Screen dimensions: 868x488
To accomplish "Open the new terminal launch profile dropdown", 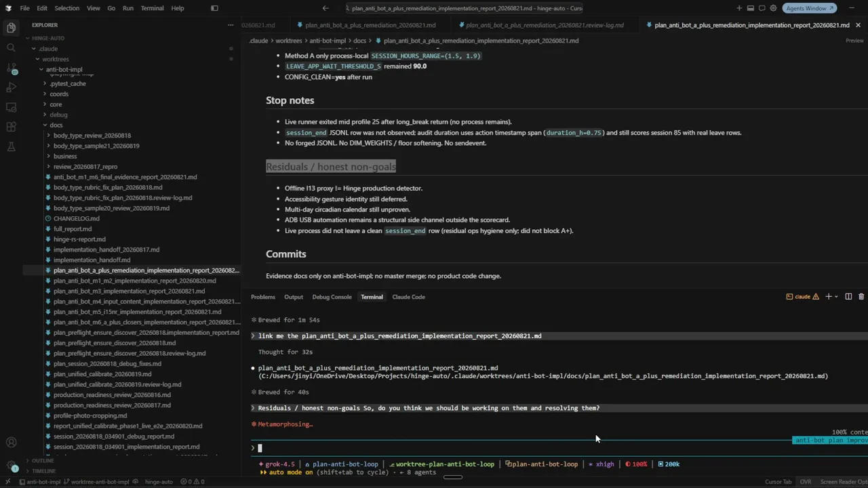I will [x=836, y=297].
